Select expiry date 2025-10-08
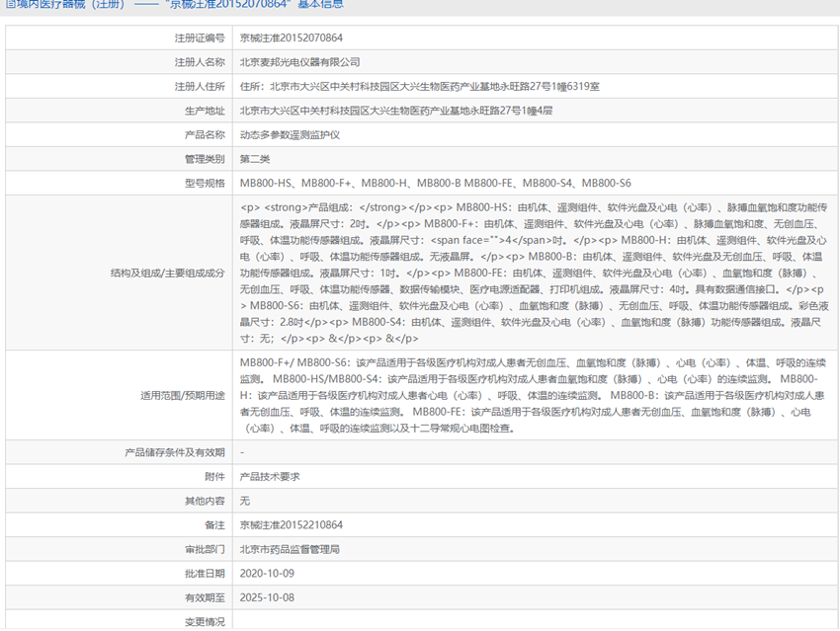The width and height of the screenshot is (840, 631). 267,597
